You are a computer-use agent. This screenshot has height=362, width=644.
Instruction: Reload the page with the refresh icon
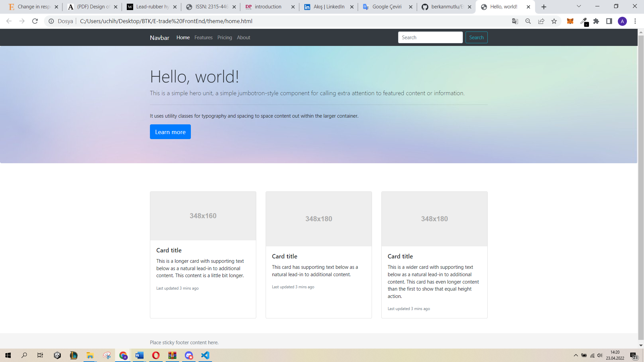pos(35,21)
